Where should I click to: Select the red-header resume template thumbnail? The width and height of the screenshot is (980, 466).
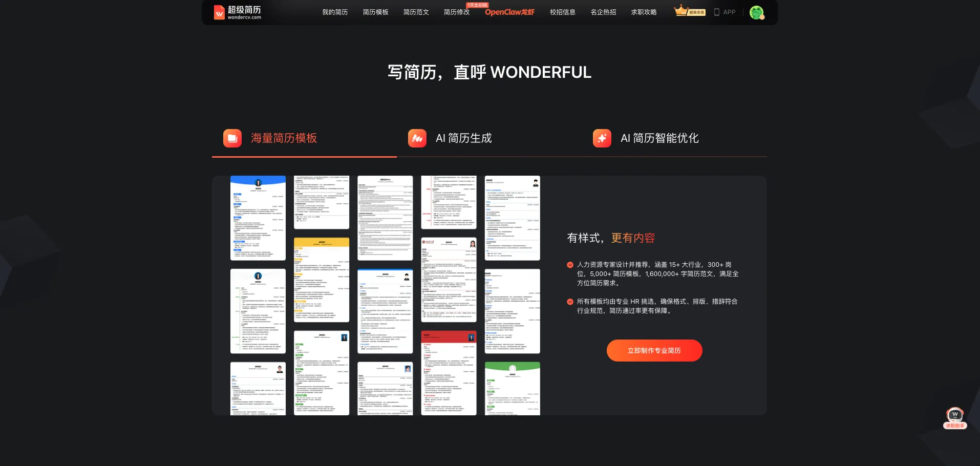point(449,372)
